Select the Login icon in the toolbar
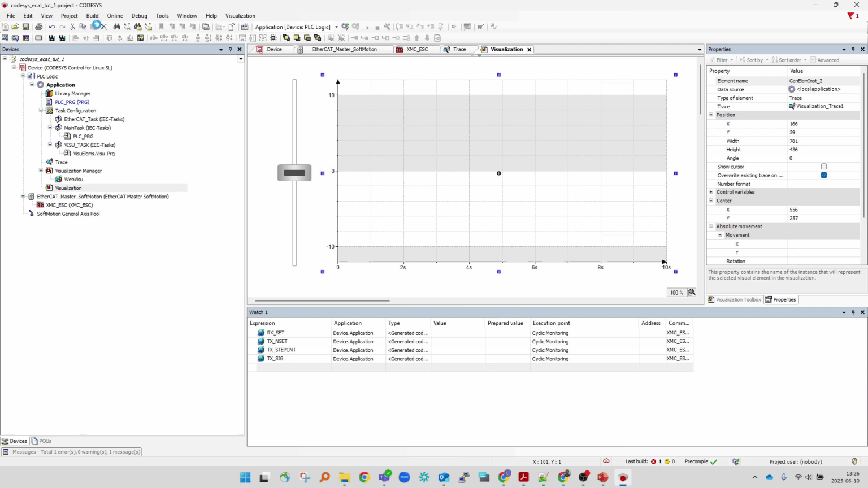The image size is (868, 488). pyautogui.click(x=344, y=27)
